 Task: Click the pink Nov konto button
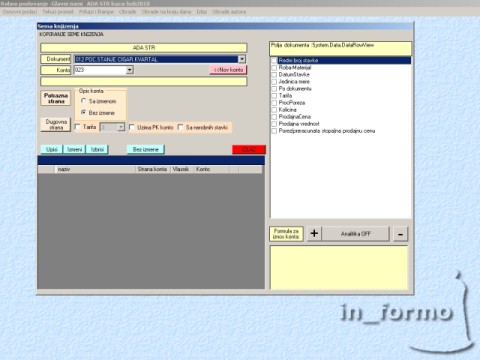point(228,70)
